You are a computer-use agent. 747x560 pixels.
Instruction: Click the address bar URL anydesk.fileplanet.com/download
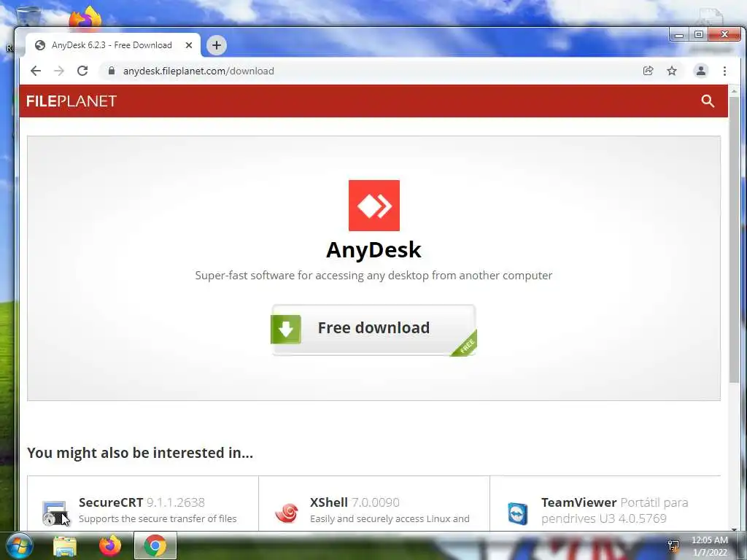(x=198, y=71)
